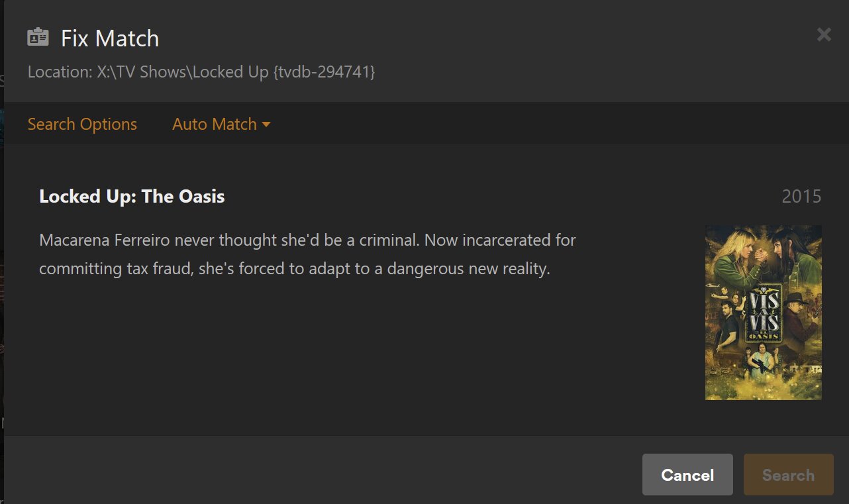Click the Auto Match caret arrow

266,125
